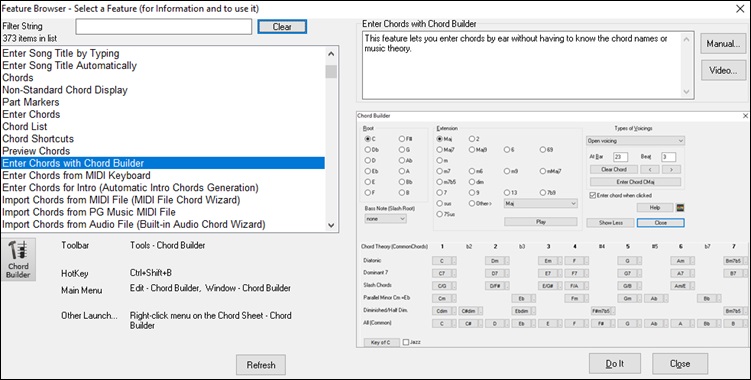Expand Bass Note slash root dropdown
This screenshot has width=751, height=380.
tap(386, 219)
